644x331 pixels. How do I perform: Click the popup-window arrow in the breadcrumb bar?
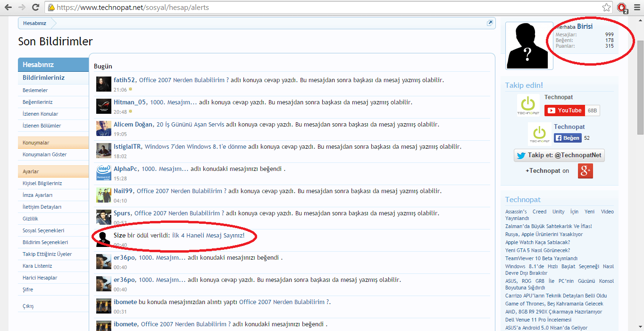tap(490, 22)
